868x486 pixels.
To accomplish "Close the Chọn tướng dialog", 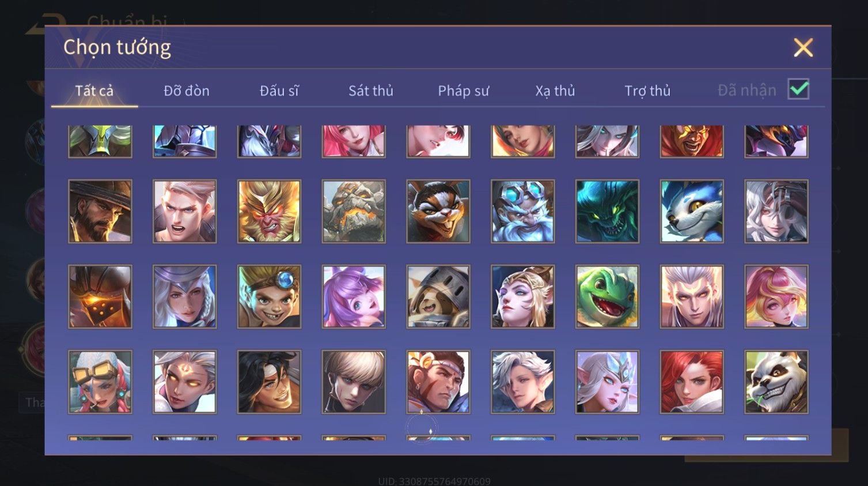I will click(x=803, y=47).
